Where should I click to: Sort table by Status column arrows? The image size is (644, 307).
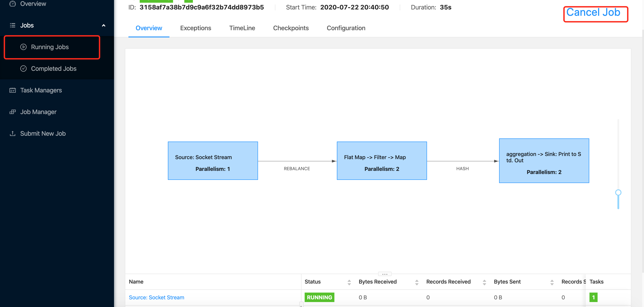349,282
